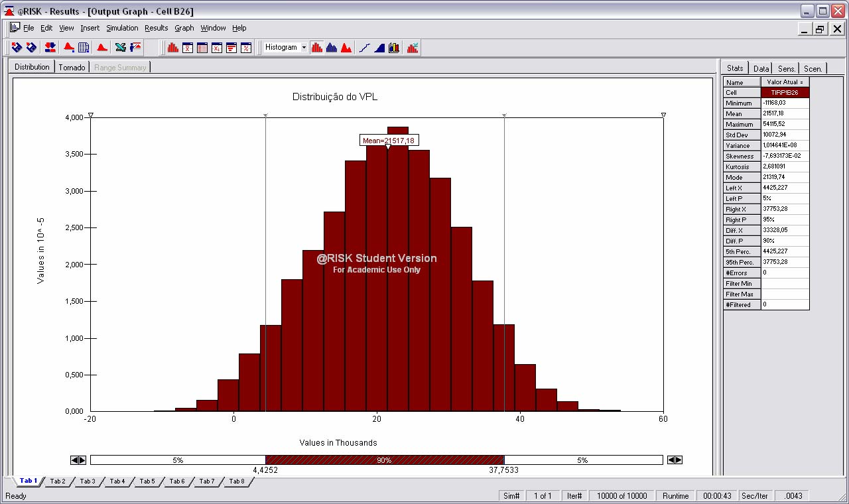Viewport: 849px width, 504px height.
Task: Open the Simulation menu
Action: click(x=122, y=28)
